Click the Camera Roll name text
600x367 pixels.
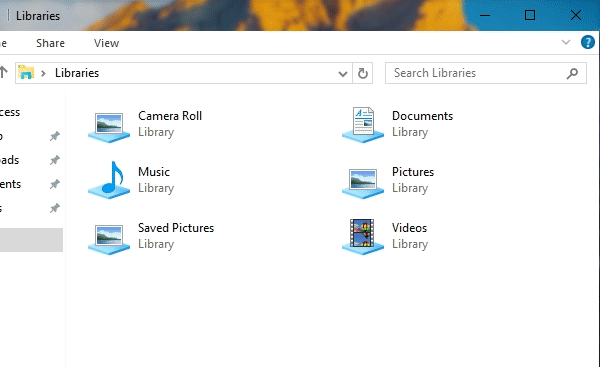(x=170, y=116)
